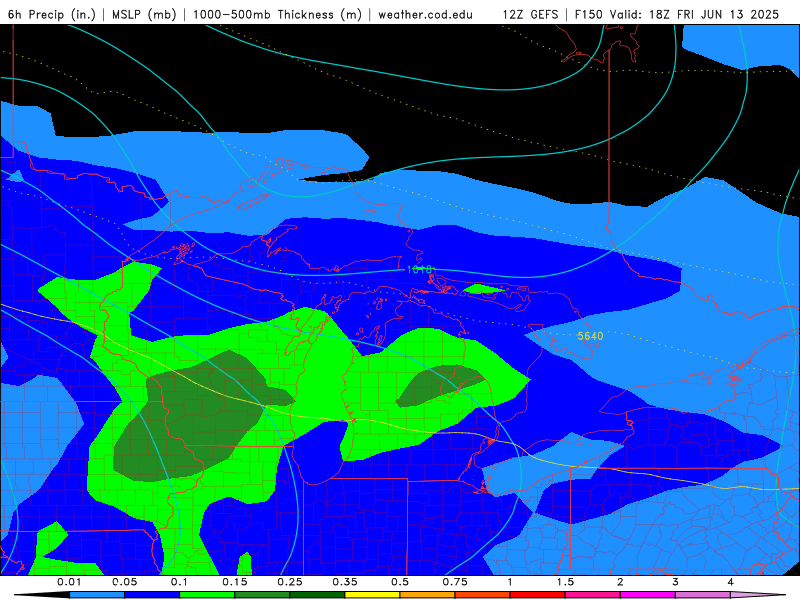Click the bright green 0.1–0.15 legend swatch
Image resolution: width=800 pixels, height=600 pixels.
click(x=207, y=595)
